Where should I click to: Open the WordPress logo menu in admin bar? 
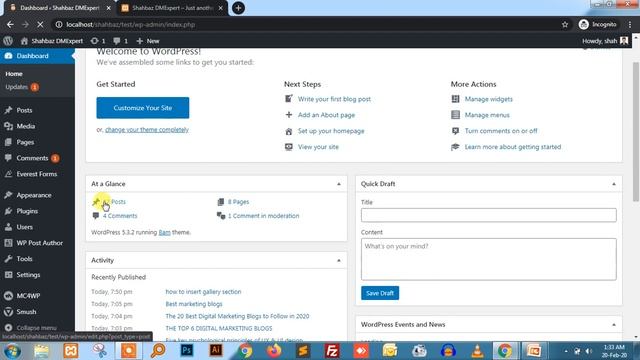point(8,41)
